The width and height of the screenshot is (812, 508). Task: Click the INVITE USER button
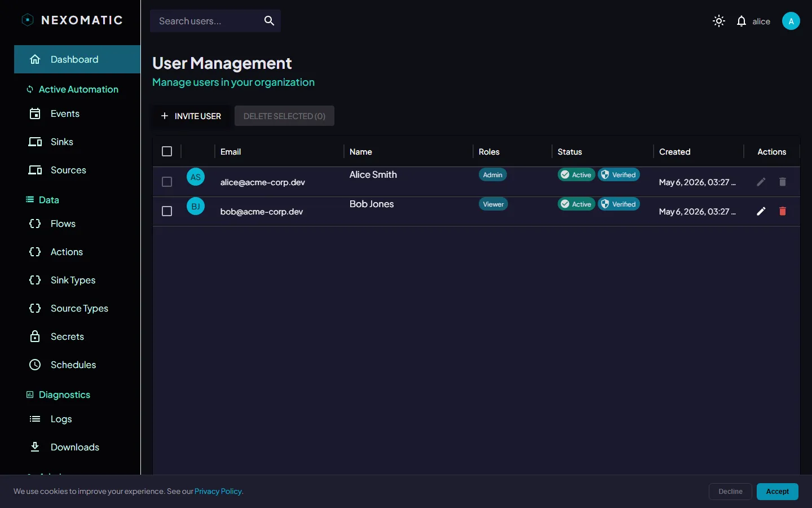pos(191,116)
